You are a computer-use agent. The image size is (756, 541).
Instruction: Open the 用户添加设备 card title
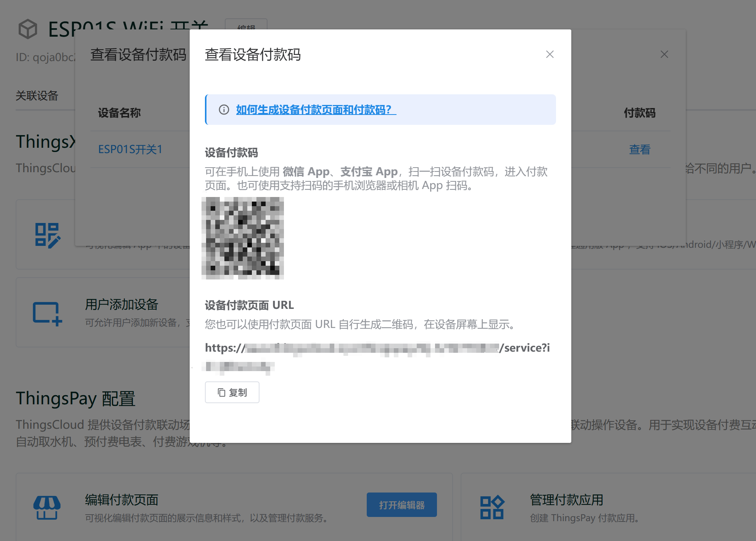click(121, 304)
